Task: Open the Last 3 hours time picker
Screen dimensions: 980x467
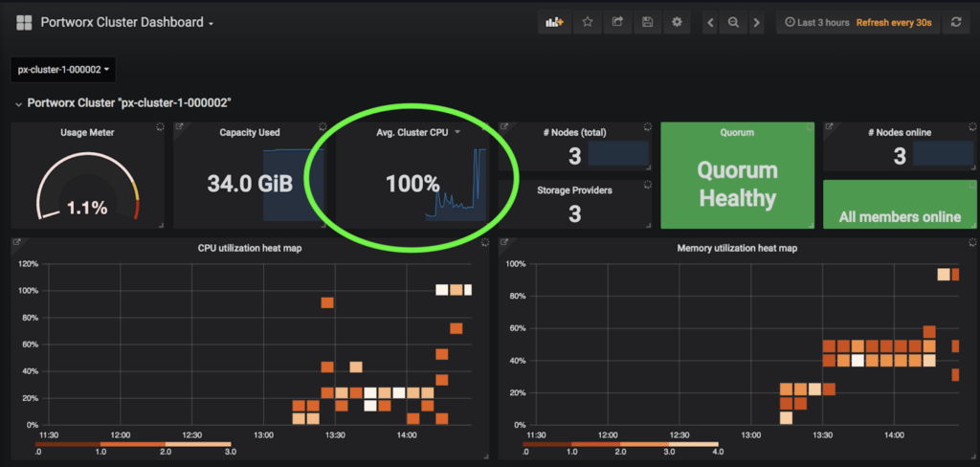Action: (x=816, y=22)
